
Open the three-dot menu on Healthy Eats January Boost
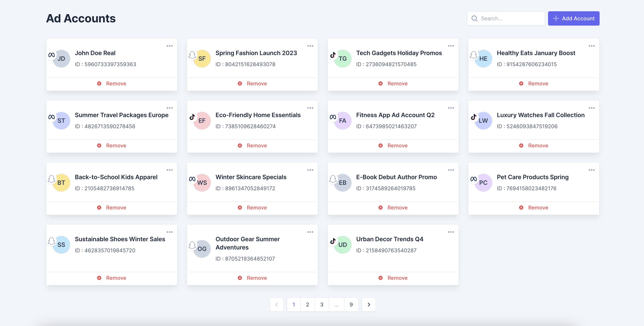[592, 45]
